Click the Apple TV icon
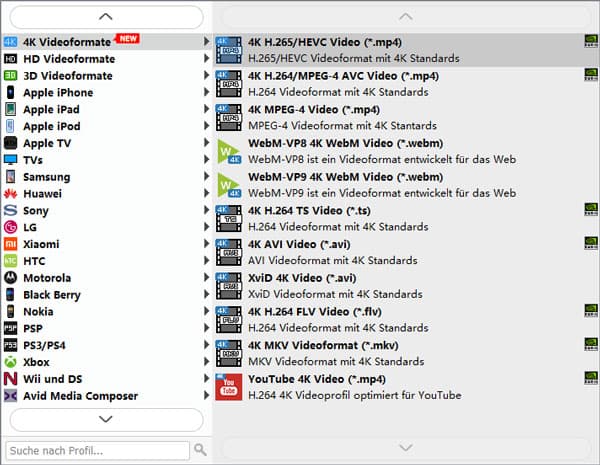Viewport: 600px width, 465px height. (11, 143)
